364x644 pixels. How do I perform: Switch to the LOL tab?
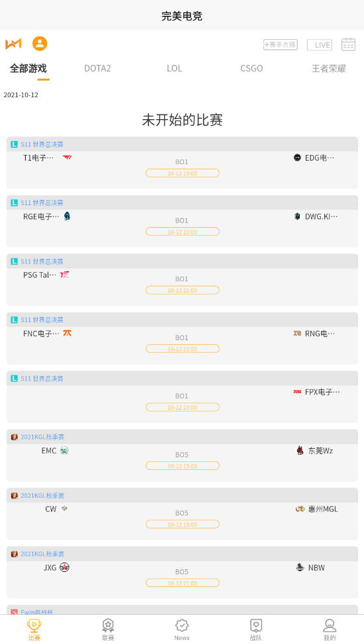click(x=174, y=68)
